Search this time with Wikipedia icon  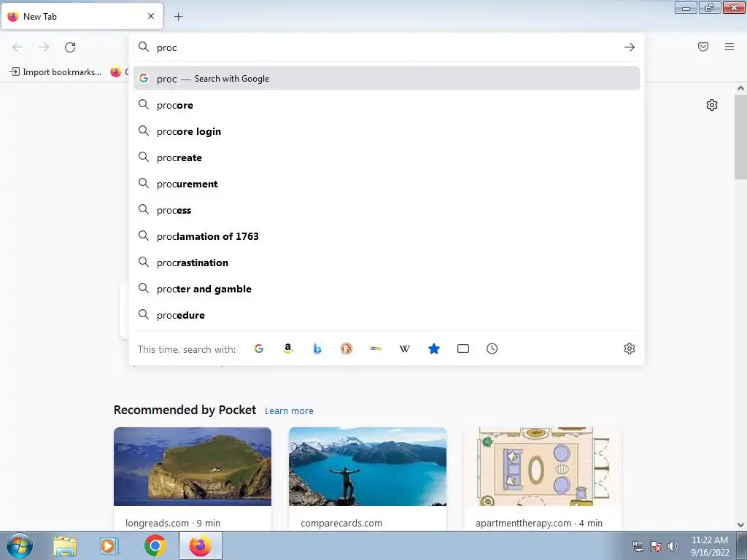click(404, 349)
